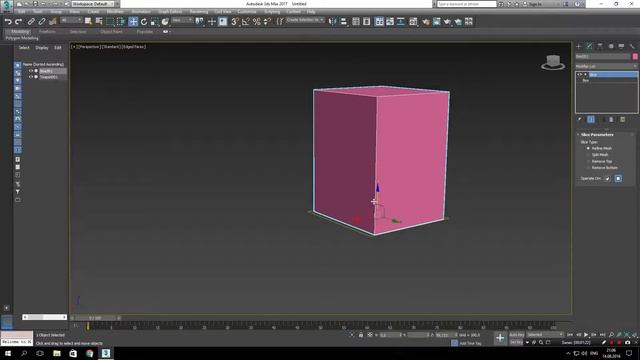Open the Rendering menu

pos(199,12)
